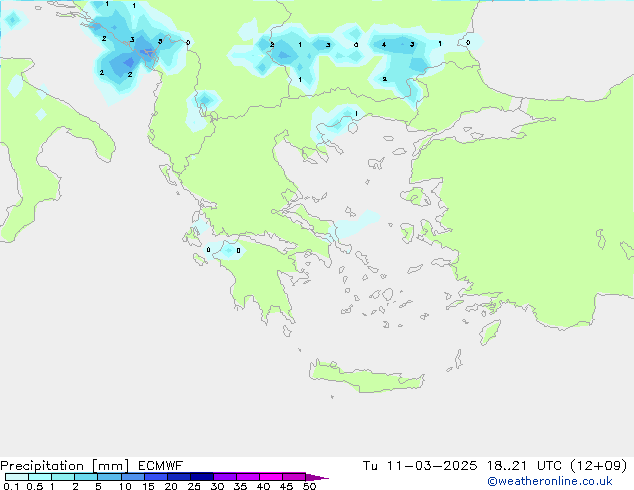
Task: Click the 0.1–0.5 mm legend swatch
Action: point(17,477)
